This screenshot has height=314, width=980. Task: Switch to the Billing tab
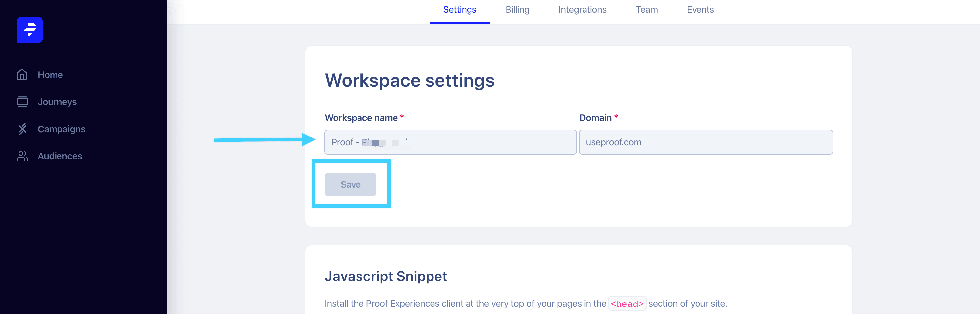517,10
